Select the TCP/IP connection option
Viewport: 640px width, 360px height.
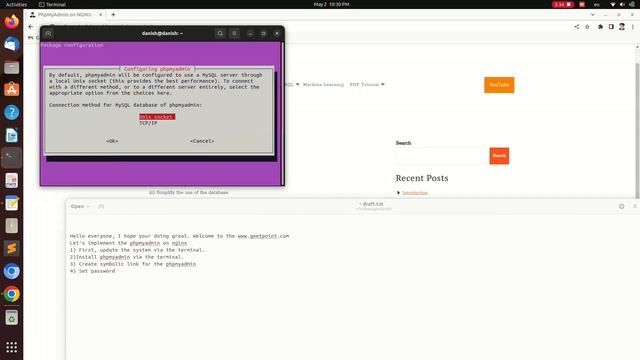(148, 123)
